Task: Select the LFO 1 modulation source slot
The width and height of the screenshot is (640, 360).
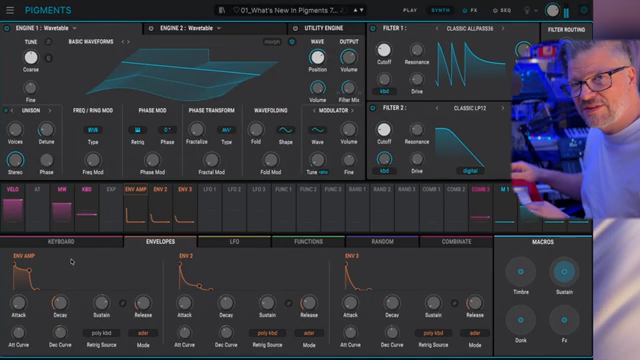Action: 209,207
